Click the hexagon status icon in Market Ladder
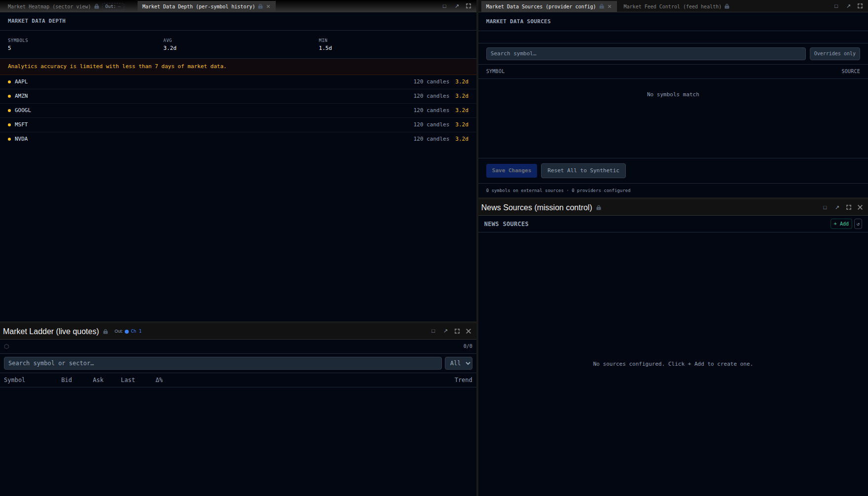868x496 pixels. (6, 346)
